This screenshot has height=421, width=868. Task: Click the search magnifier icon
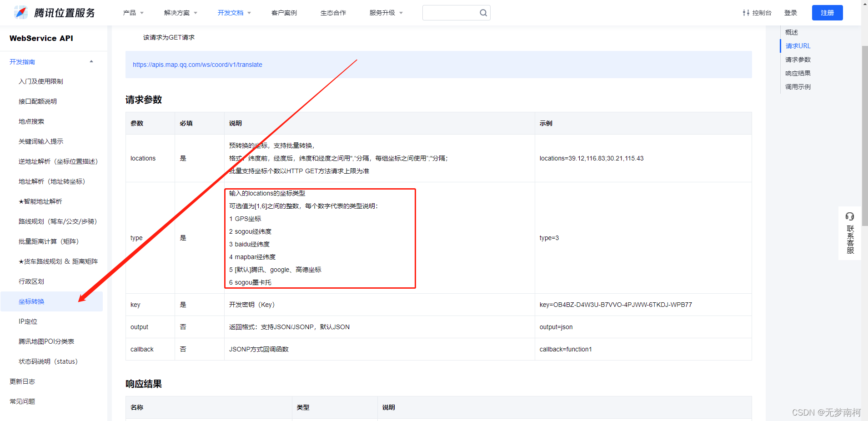[483, 13]
